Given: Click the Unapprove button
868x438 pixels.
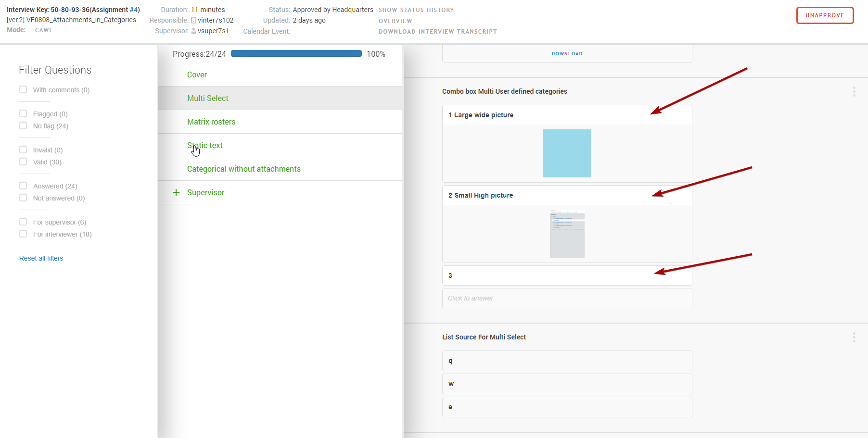Looking at the screenshot, I should (x=825, y=15).
